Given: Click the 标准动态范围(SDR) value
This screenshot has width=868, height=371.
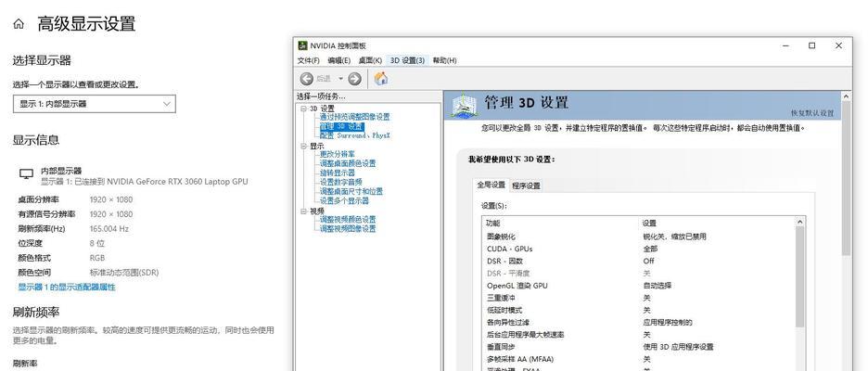Looking at the screenshot, I should (124, 272).
